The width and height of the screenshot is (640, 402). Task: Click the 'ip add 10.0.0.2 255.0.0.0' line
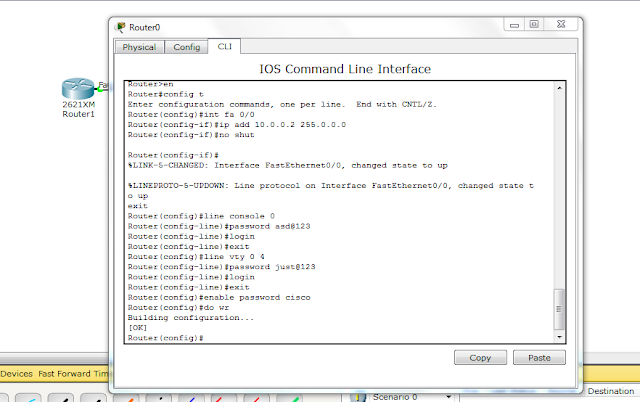(237, 125)
